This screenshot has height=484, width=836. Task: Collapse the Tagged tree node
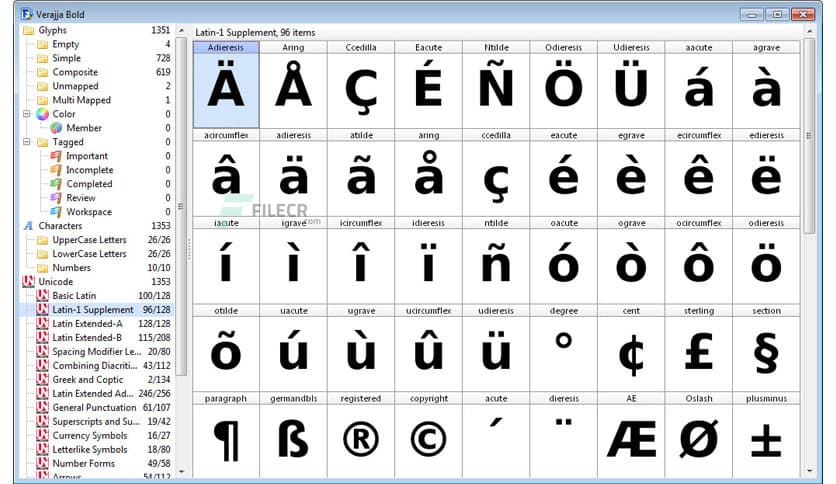[x=27, y=142]
